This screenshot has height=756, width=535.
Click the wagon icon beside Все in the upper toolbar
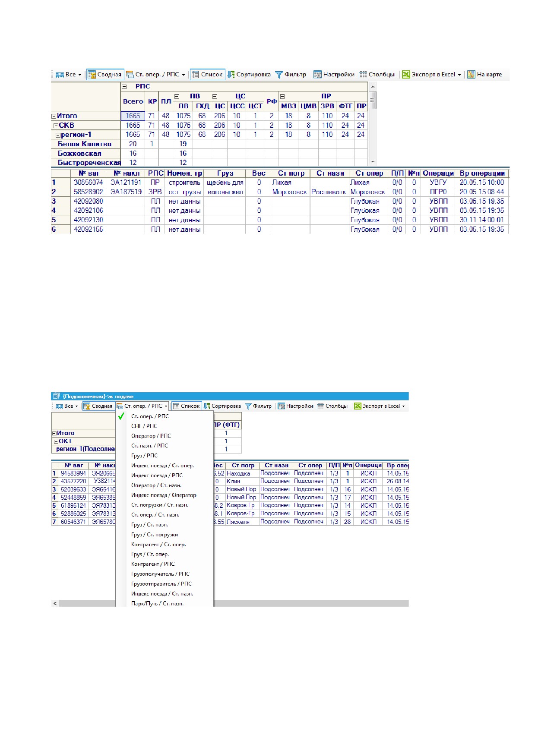coord(60,75)
